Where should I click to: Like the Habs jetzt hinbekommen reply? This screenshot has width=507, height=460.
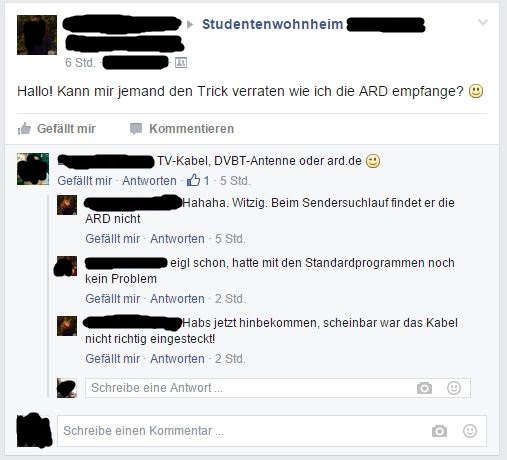[112, 359]
